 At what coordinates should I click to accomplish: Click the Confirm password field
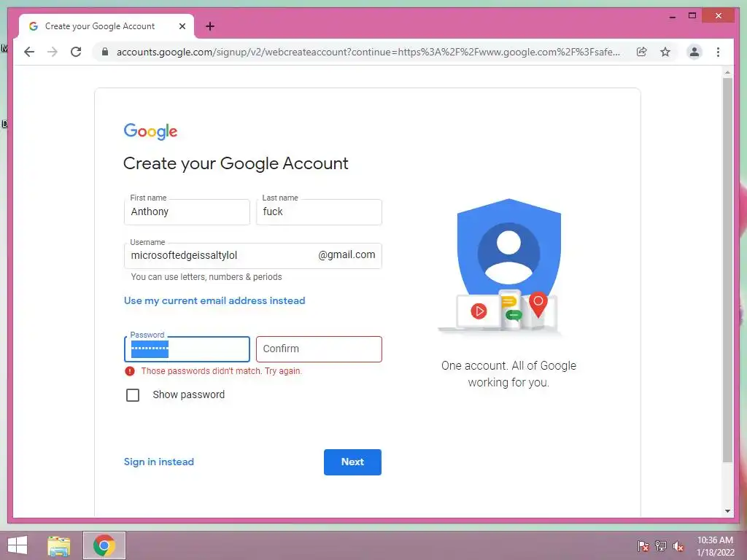tap(319, 349)
